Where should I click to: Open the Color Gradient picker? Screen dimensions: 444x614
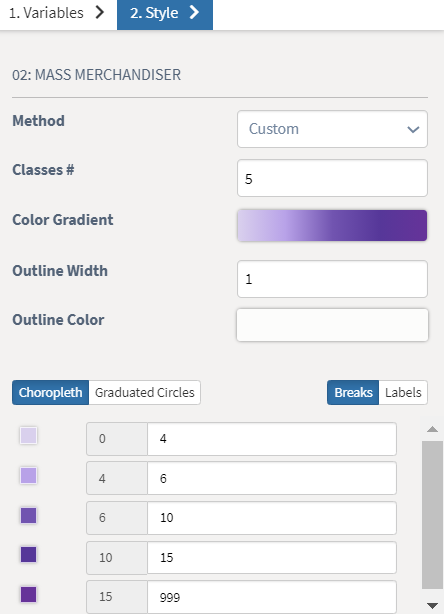332,226
